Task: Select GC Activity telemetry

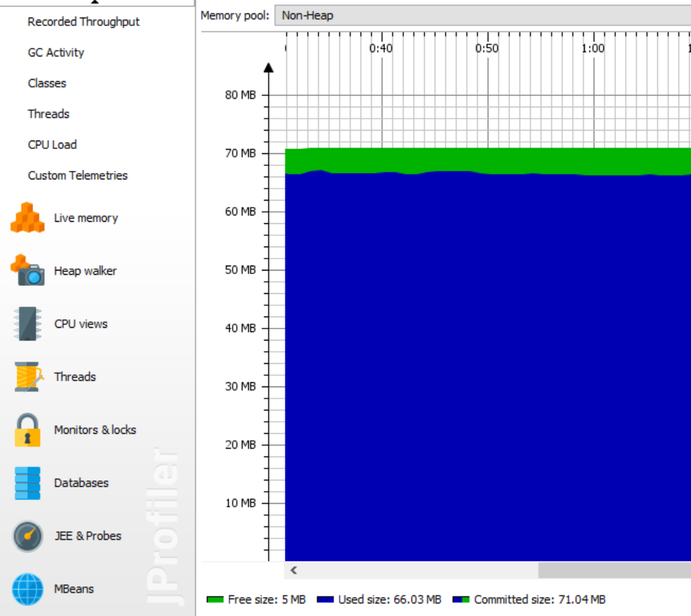Action: point(56,52)
